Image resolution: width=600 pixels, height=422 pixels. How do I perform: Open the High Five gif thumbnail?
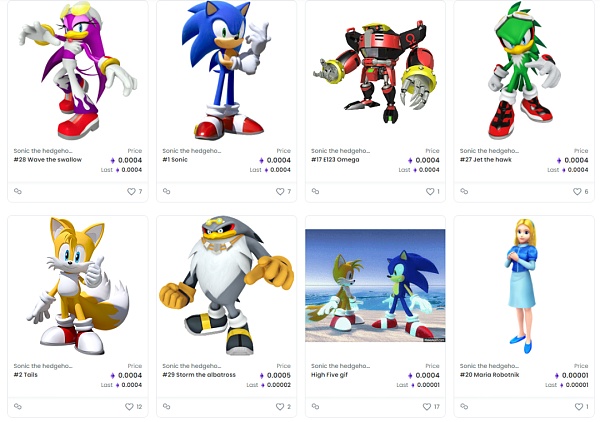(375, 285)
